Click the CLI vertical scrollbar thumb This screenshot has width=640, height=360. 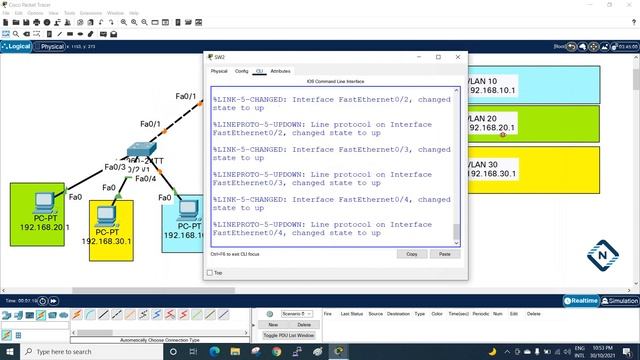pyautogui.click(x=456, y=232)
